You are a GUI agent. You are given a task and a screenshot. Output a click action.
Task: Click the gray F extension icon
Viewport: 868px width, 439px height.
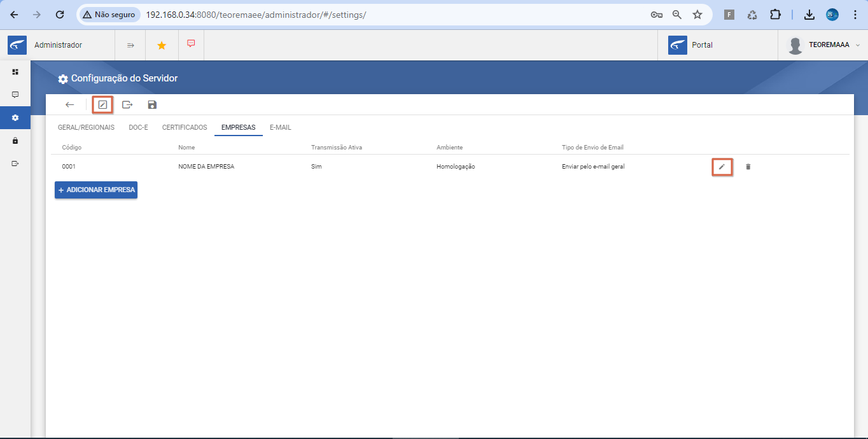tap(729, 15)
